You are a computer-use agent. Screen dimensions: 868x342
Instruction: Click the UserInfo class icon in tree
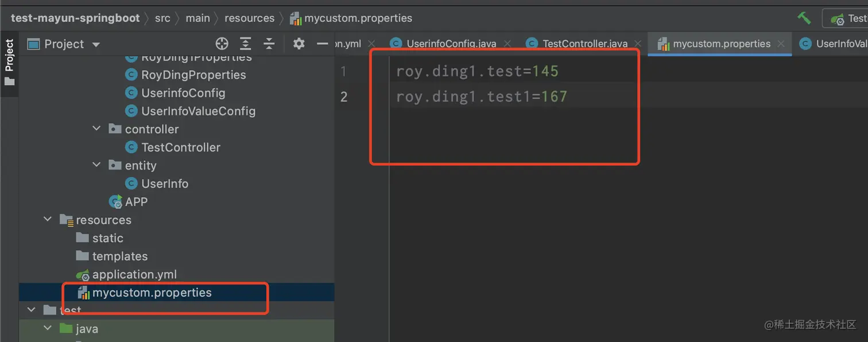coord(132,183)
